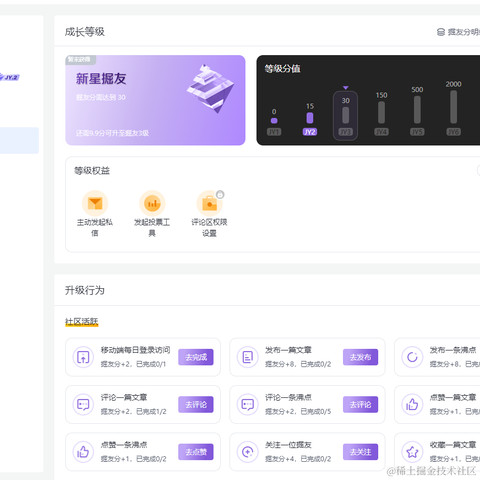Click the 评论一篇文章 chat bubble icon
This screenshot has width=480, height=480.
click(x=83, y=405)
